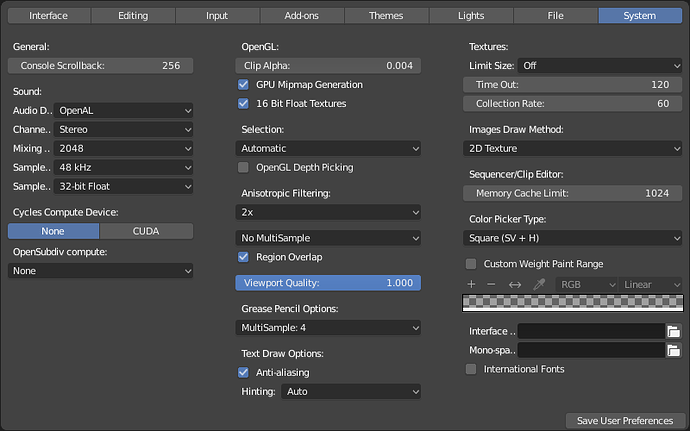This screenshot has width=690, height=431.
Task: Open the Hinting Auto dropdown
Action: (351, 391)
